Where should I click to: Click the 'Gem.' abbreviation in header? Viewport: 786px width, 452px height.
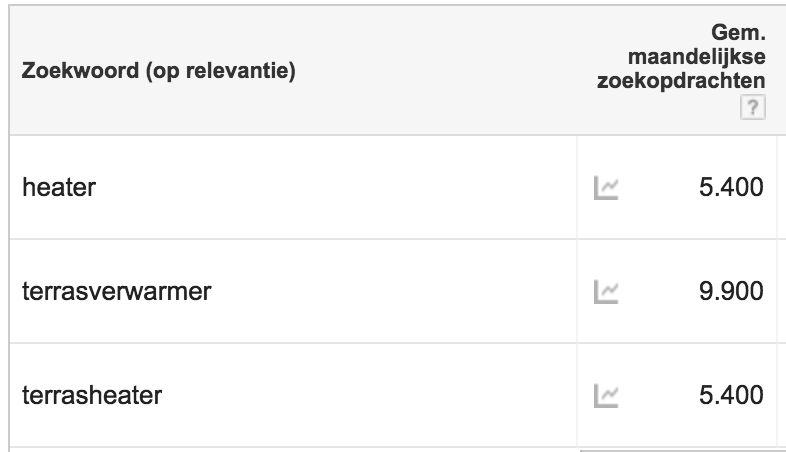pyautogui.click(x=738, y=33)
